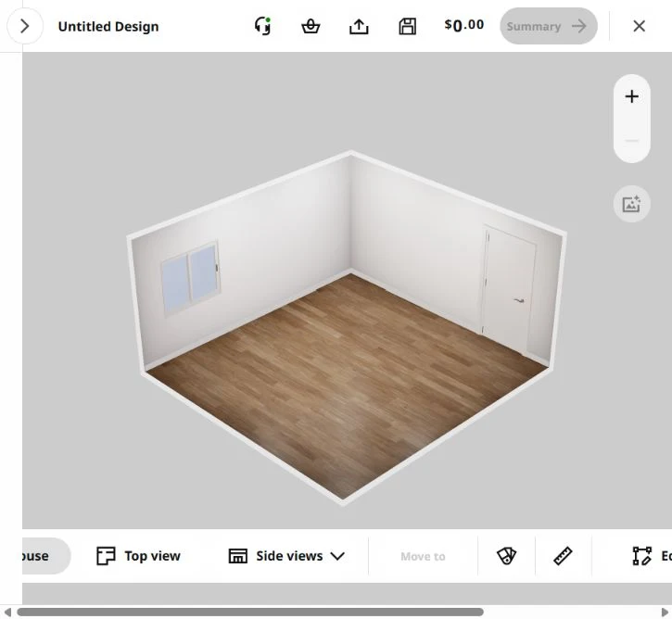Save the design with floppy icon
672x619 pixels.
pyautogui.click(x=408, y=27)
